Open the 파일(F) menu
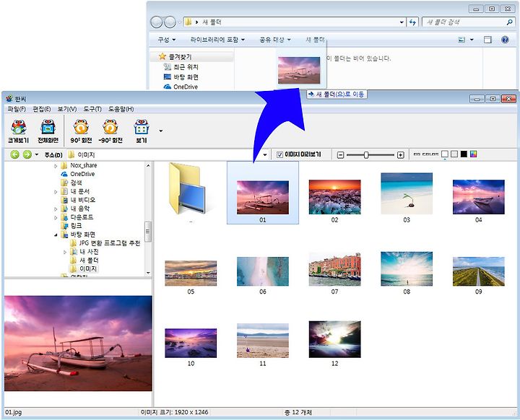 pyautogui.click(x=17, y=109)
